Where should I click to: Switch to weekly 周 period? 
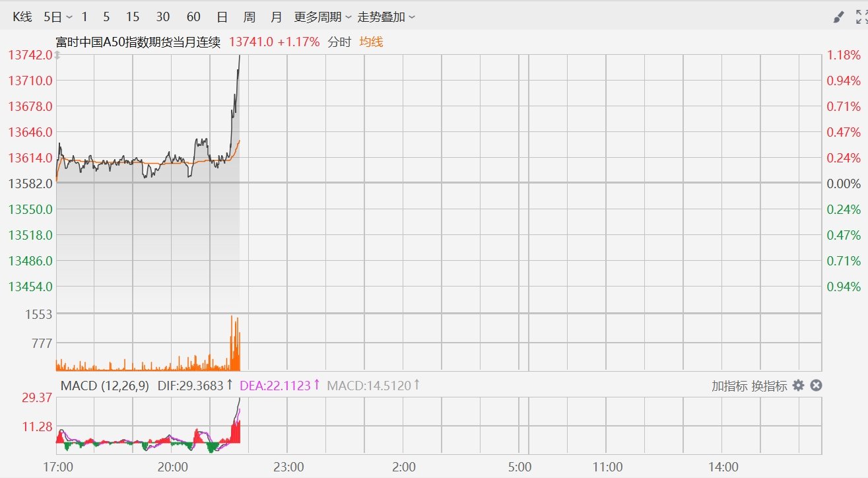249,17
